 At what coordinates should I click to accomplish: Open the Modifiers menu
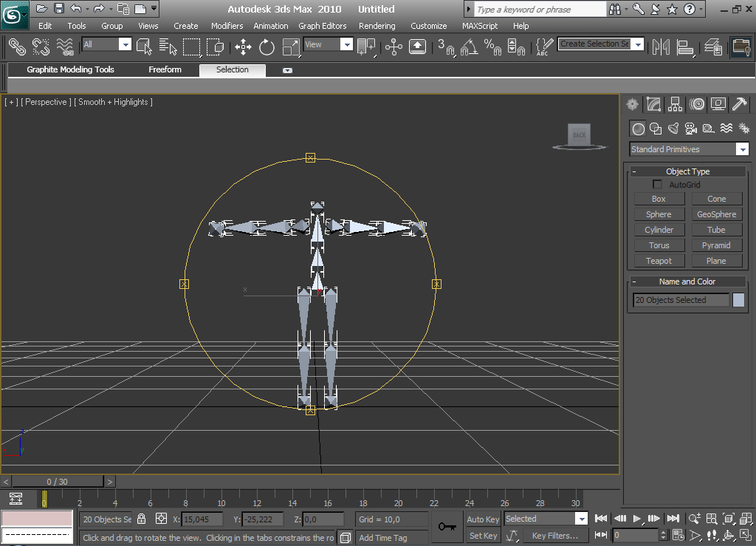(227, 26)
